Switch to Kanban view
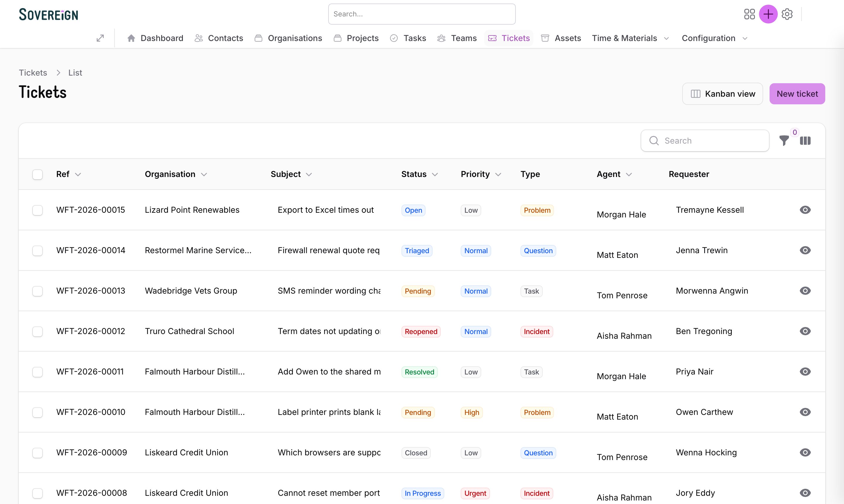Screen dimensions: 844x504 pyautogui.click(x=722, y=94)
